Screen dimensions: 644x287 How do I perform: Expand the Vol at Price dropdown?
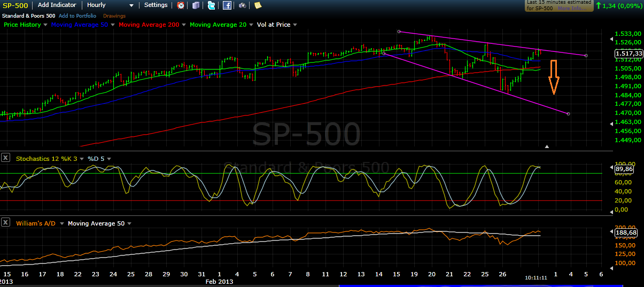[x=295, y=25]
